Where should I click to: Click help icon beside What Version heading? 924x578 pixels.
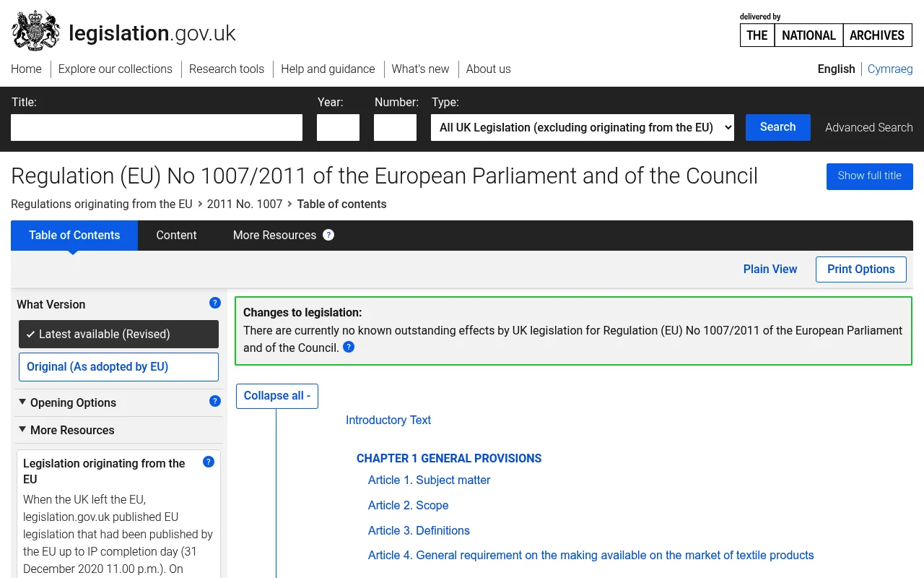point(214,303)
